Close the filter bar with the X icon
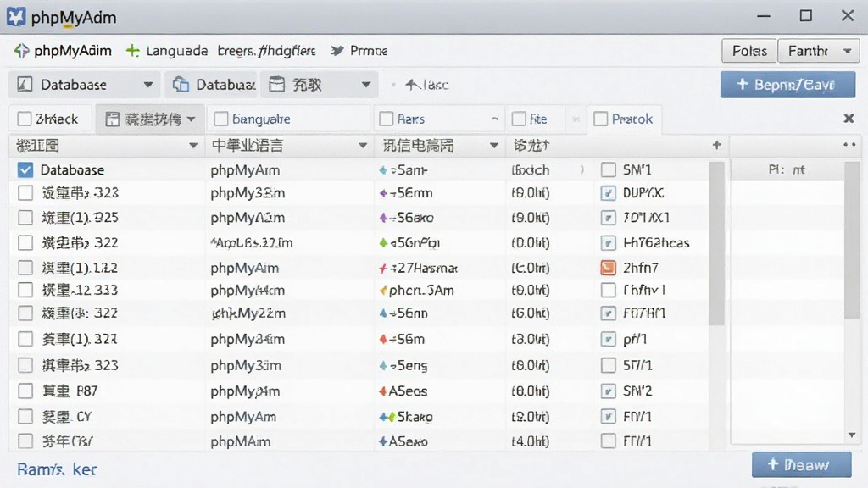Image resolution: width=868 pixels, height=488 pixels. 849,119
